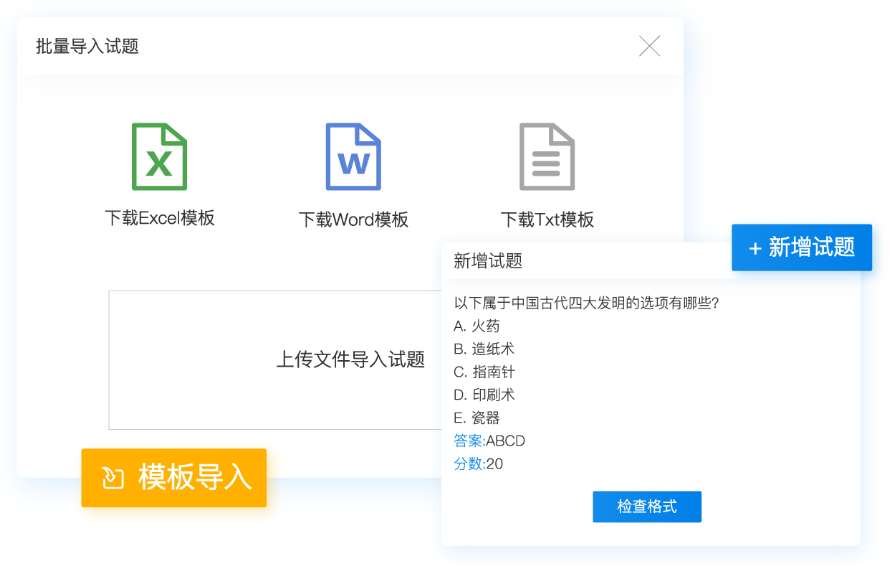Open the 下载Txt模板 link
Viewport: 890px width, 571px height.
click(x=547, y=219)
